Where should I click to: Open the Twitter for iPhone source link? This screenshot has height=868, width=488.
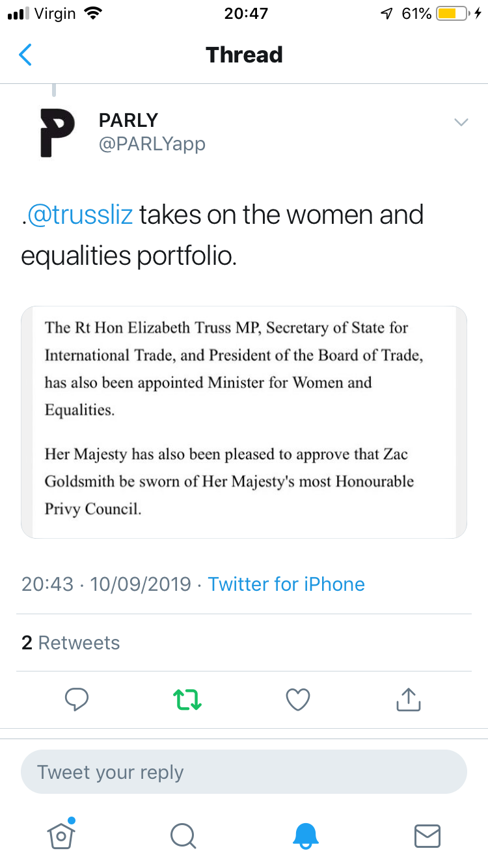(286, 584)
